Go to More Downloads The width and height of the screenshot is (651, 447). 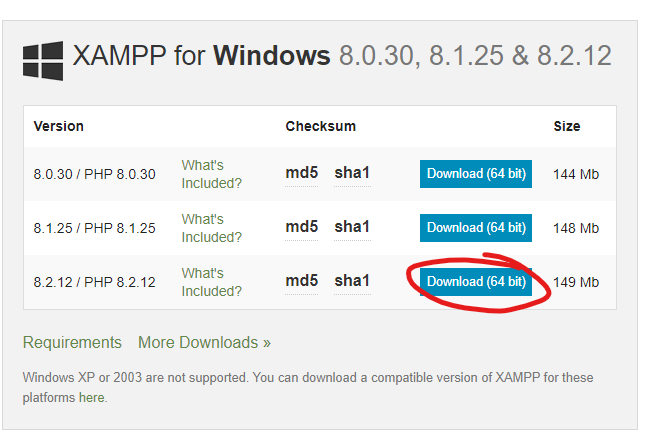[x=204, y=342]
